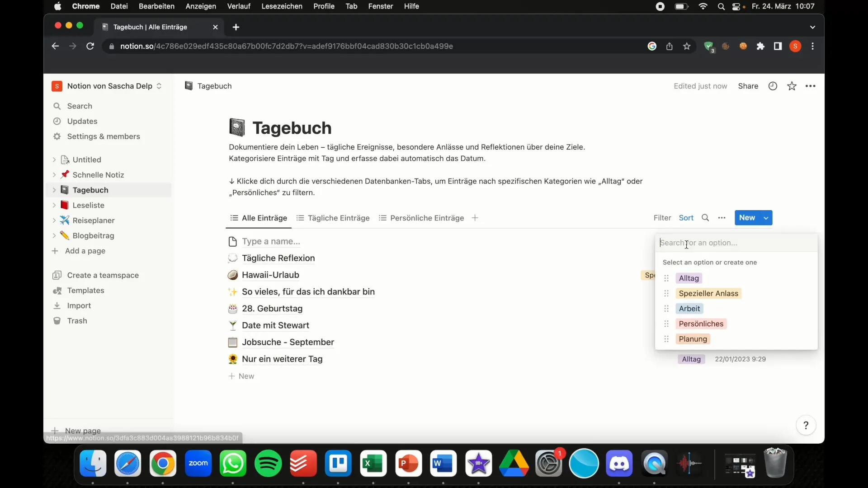Viewport: 868px width, 488px height.
Task: Switch to Tägliche Einträge tab
Action: pyautogui.click(x=339, y=217)
